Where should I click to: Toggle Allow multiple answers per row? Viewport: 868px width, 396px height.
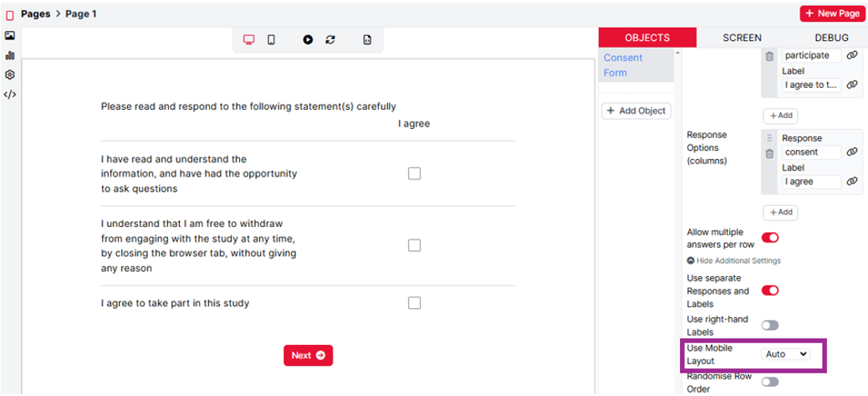point(770,238)
